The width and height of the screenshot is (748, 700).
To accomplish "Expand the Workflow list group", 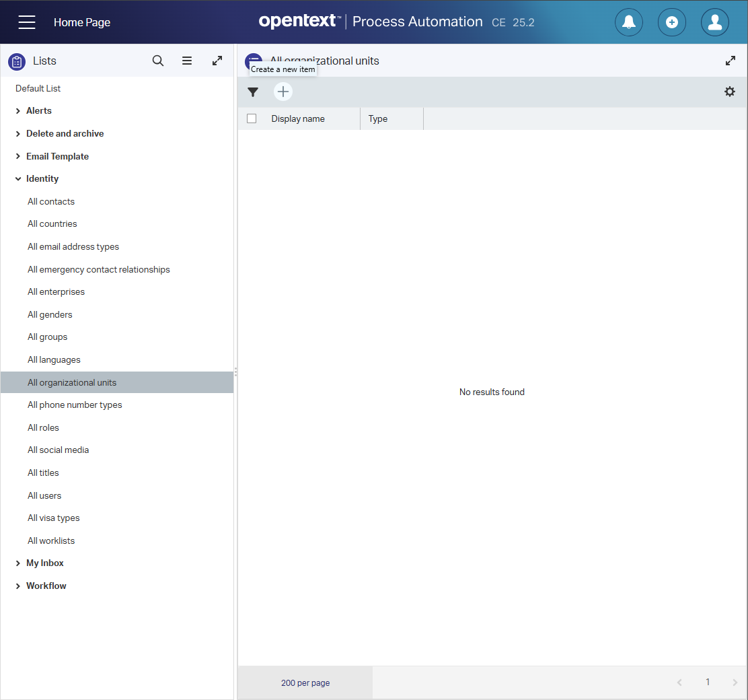I will pyautogui.click(x=18, y=586).
